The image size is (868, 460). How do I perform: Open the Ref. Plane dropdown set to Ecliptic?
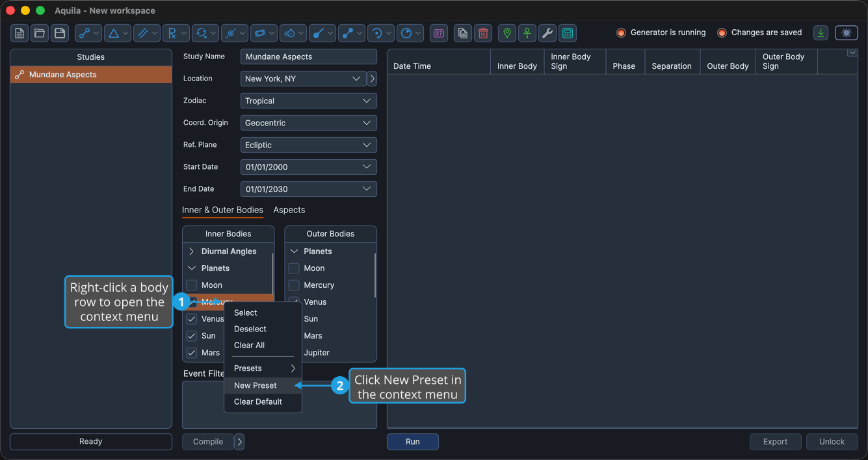(309, 145)
